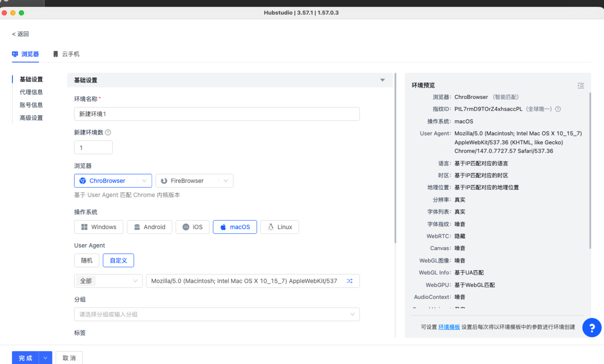The width and height of the screenshot is (604, 364).
Task: Choose Android operating system
Action: click(150, 227)
